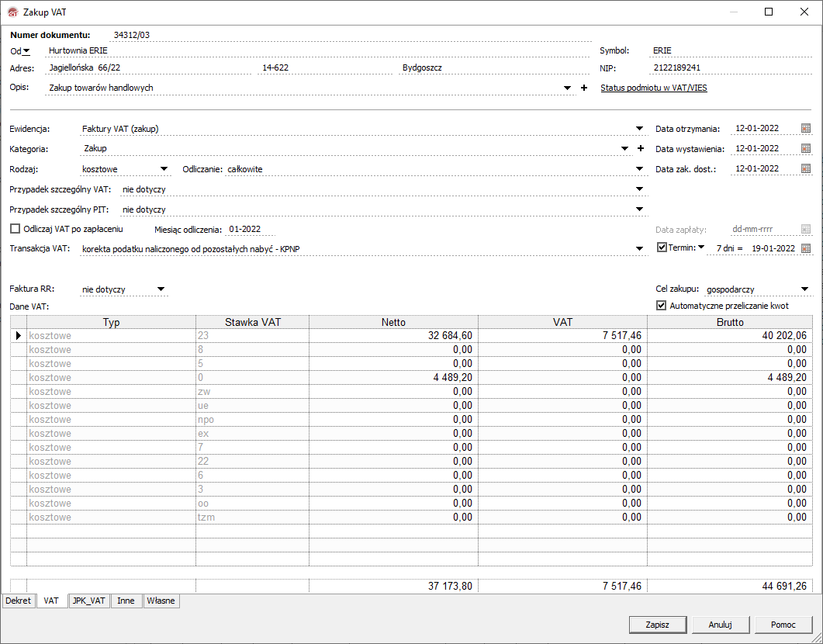Expand the Od contractor type dropdown
Screen dimensions: 823x644
(26, 51)
